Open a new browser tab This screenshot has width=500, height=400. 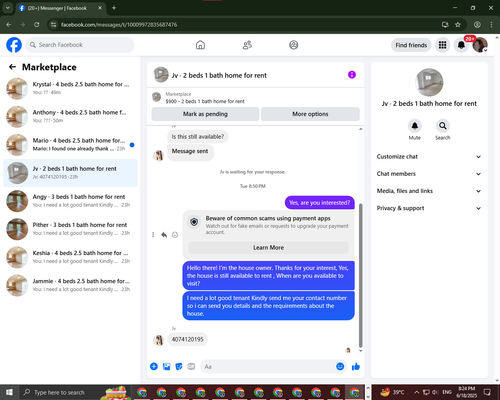114,8
